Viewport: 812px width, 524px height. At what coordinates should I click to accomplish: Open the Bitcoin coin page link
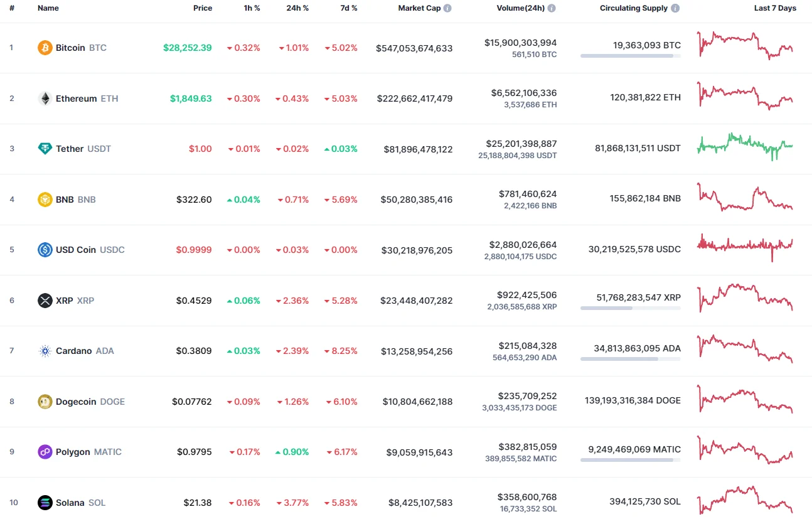(70, 47)
